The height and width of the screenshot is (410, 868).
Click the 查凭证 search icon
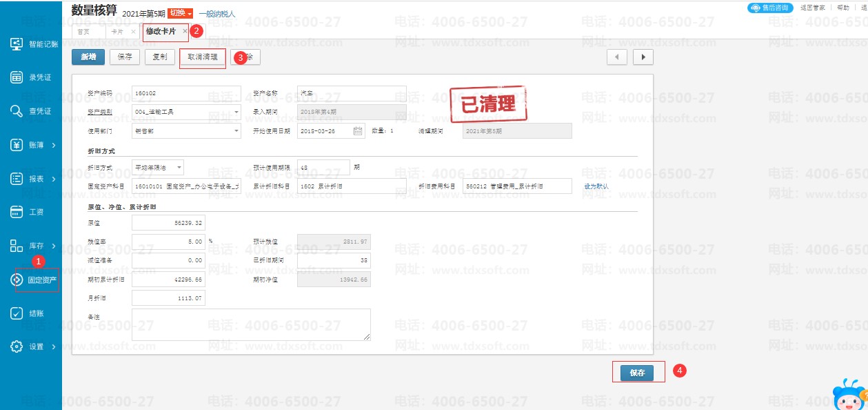click(17, 111)
